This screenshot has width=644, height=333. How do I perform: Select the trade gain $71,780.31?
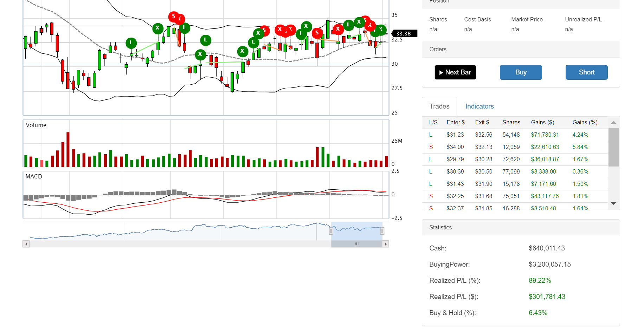point(545,135)
